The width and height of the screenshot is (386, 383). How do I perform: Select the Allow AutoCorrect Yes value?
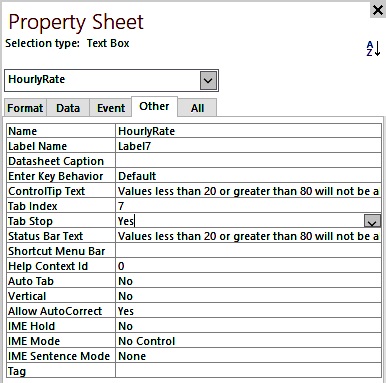point(248,311)
